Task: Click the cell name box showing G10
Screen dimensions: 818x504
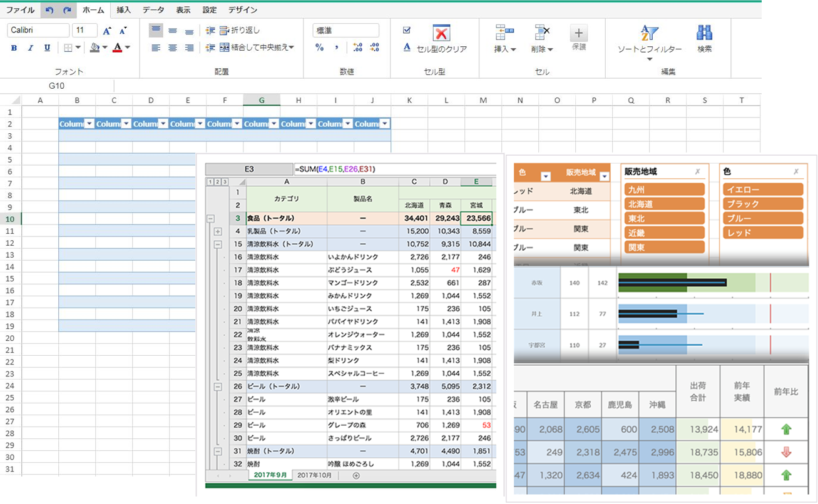Action: (x=57, y=86)
